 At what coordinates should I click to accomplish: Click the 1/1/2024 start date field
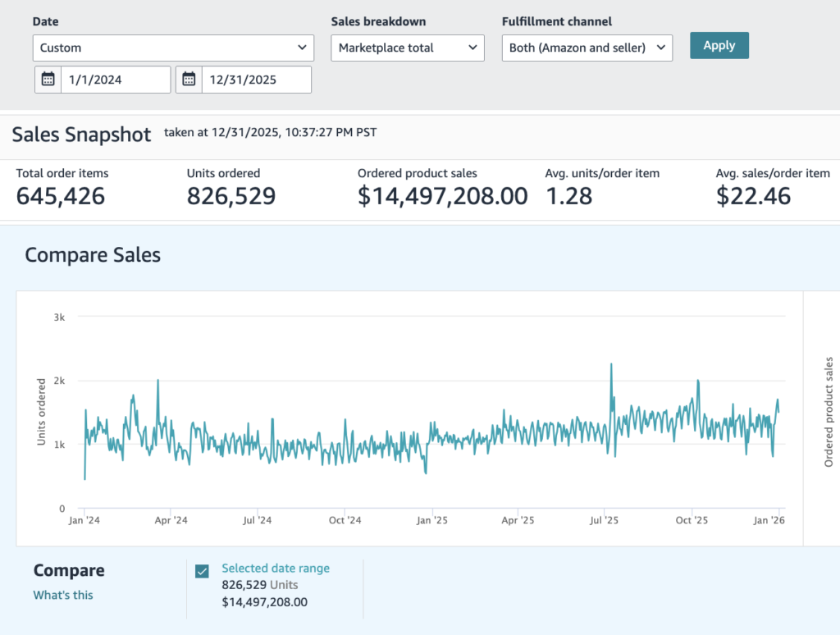(x=116, y=80)
